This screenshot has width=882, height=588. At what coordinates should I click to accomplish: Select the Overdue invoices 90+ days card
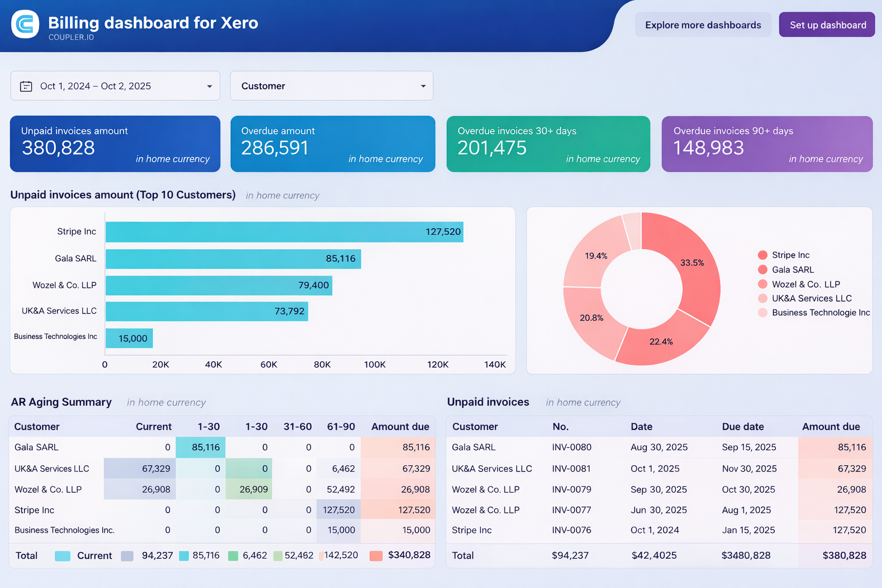767,144
